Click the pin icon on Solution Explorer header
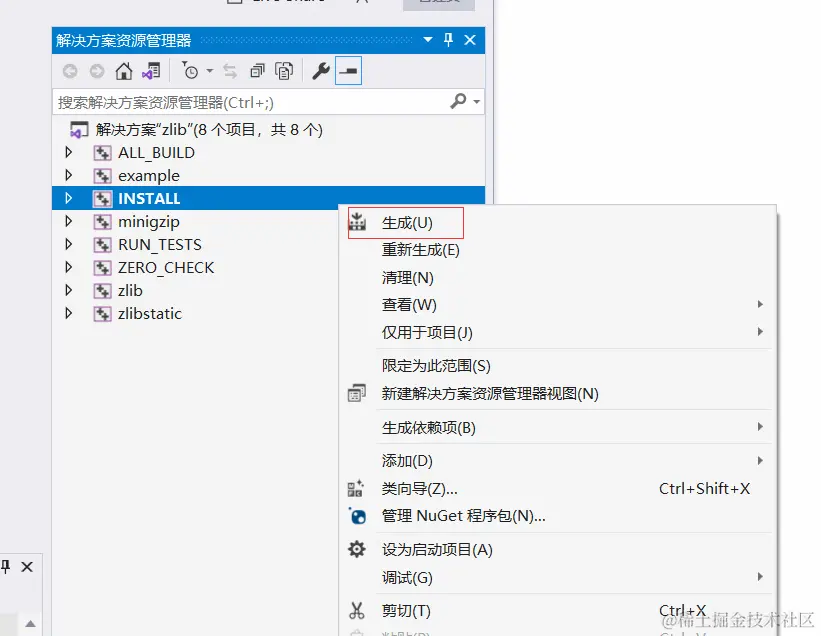This screenshot has height=636, width=821. point(446,40)
